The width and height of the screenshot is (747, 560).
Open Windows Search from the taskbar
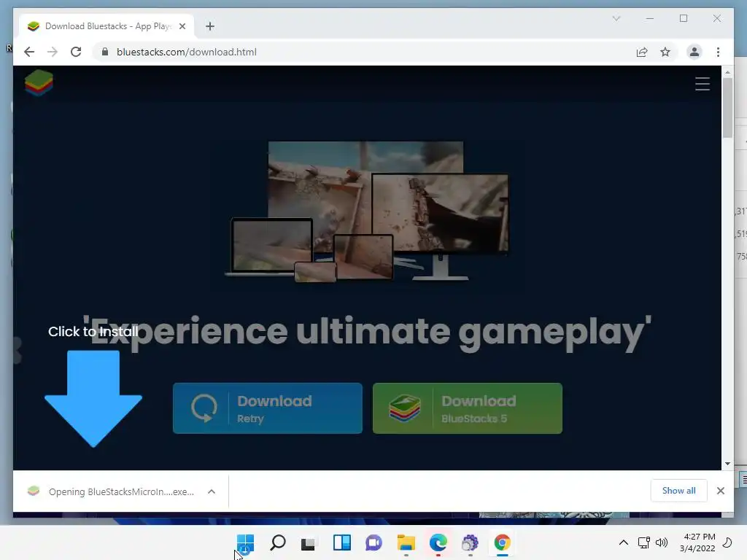coord(278,542)
